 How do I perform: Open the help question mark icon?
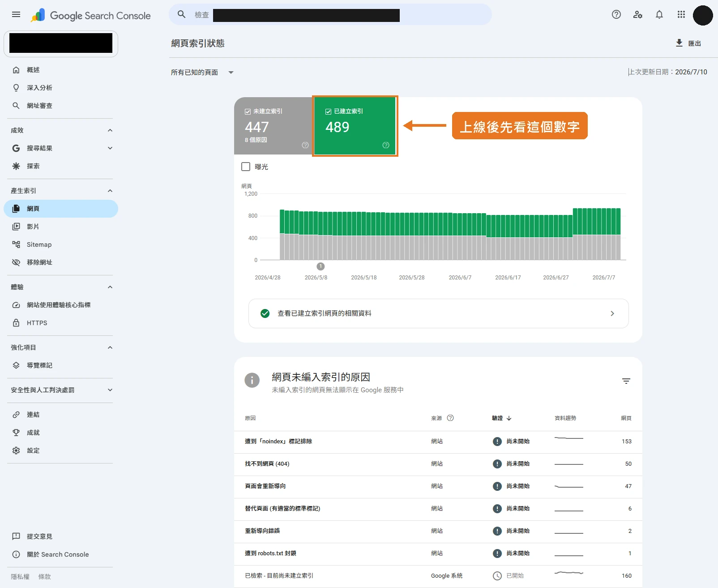pos(616,14)
